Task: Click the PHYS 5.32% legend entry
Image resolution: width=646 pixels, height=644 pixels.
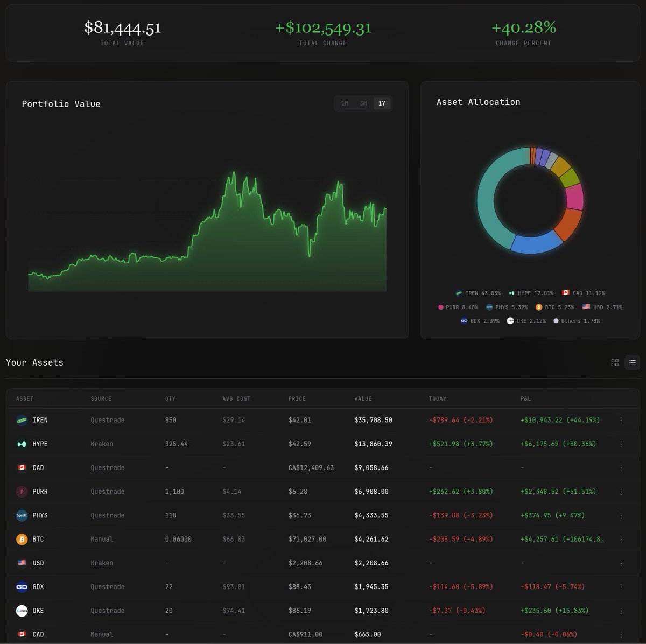Action: (x=507, y=307)
